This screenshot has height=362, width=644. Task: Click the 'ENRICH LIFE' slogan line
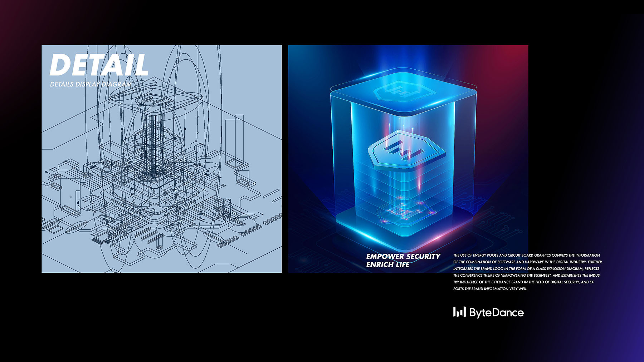(388, 265)
